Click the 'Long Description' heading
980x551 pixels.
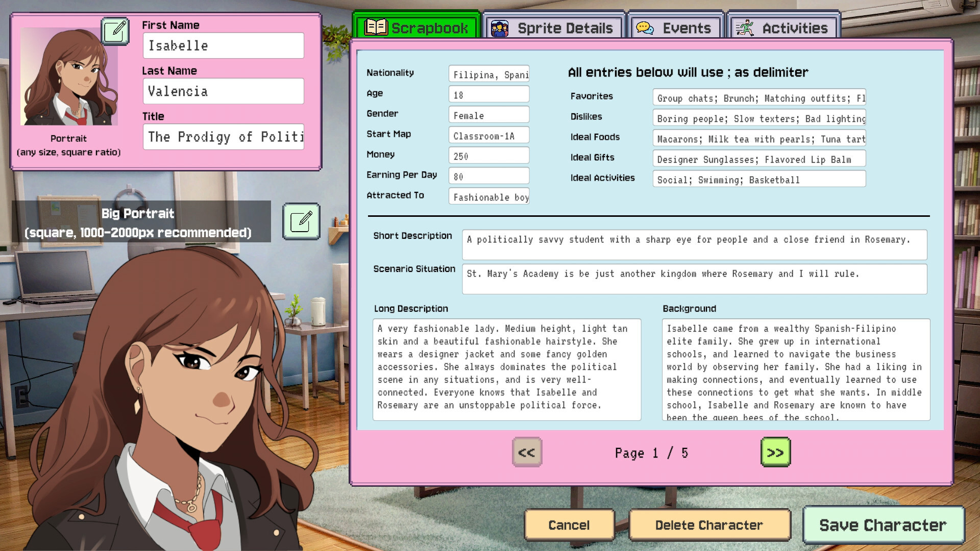(411, 309)
